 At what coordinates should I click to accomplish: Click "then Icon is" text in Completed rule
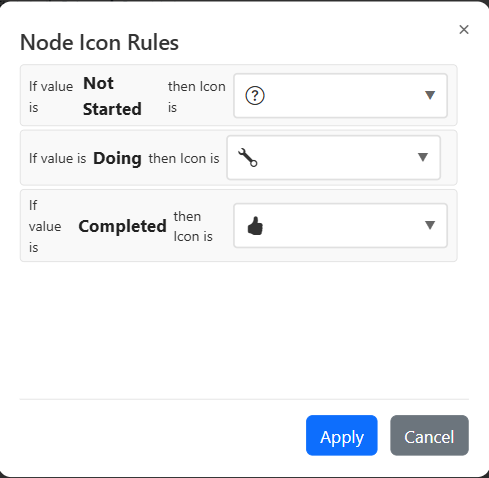(193, 226)
